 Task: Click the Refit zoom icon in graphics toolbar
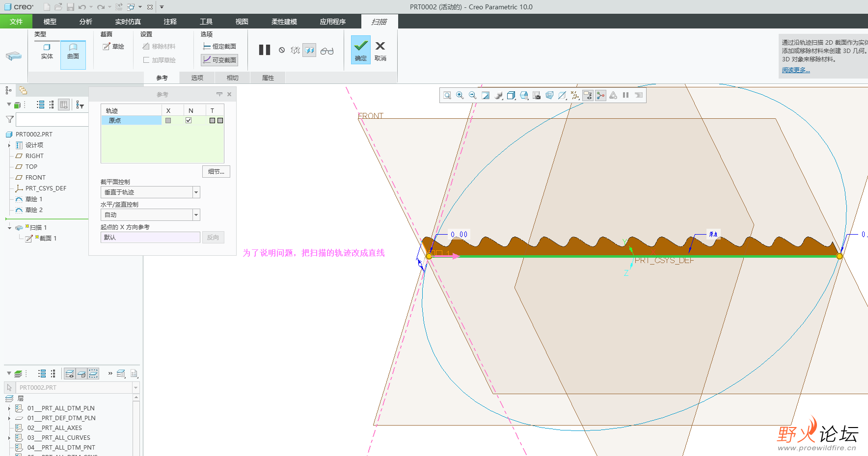tap(447, 95)
